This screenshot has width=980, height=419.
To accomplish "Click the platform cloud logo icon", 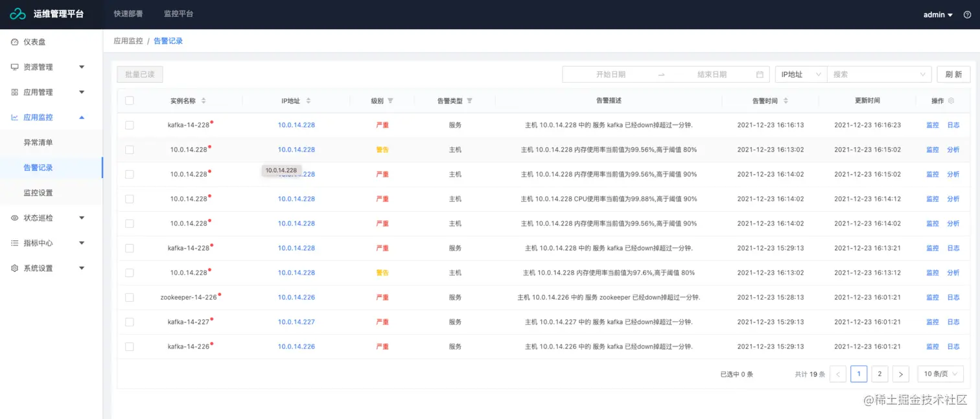I will pyautogui.click(x=17, y=14).
